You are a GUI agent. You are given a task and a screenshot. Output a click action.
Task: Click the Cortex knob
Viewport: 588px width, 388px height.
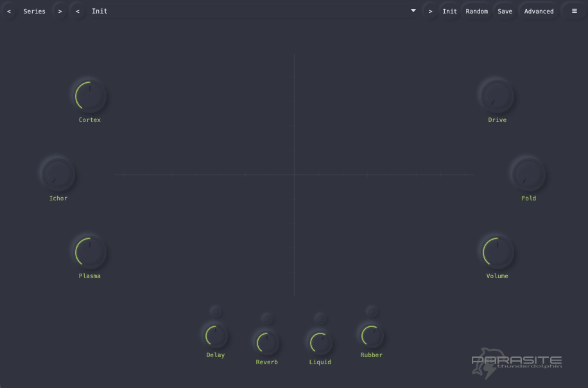point(89,95)
